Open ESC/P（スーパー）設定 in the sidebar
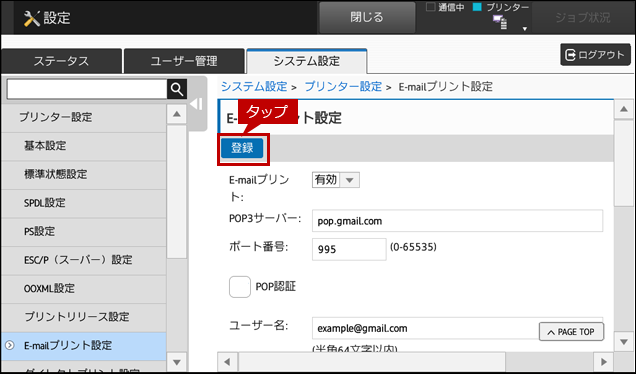 click(84, 260)
